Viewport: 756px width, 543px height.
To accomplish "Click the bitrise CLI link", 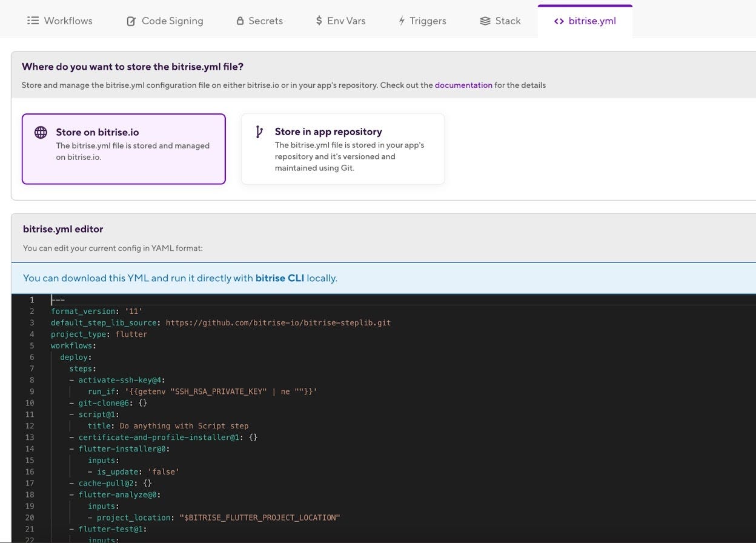I will [x=280, y=278].
